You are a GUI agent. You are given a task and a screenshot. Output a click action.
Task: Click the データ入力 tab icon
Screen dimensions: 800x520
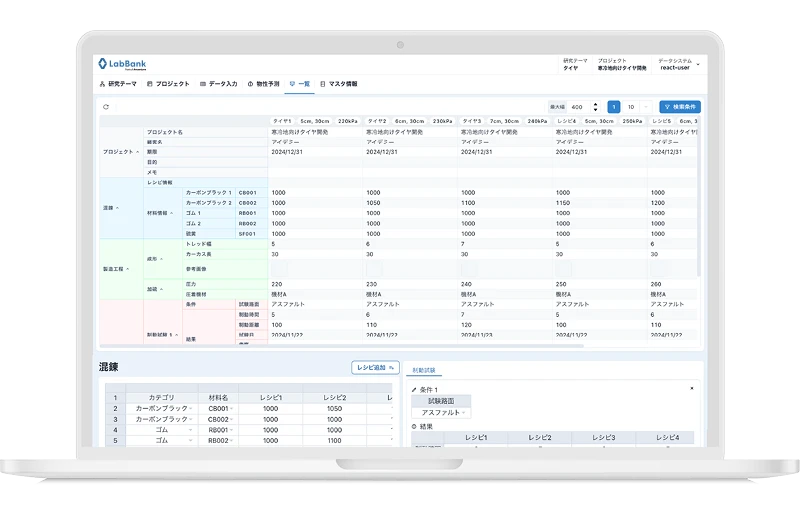203,84
